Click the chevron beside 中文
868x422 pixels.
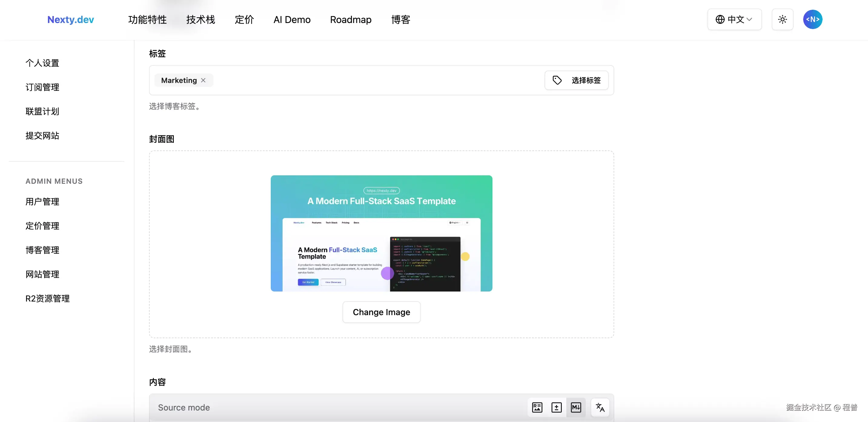tap(750, 20)
